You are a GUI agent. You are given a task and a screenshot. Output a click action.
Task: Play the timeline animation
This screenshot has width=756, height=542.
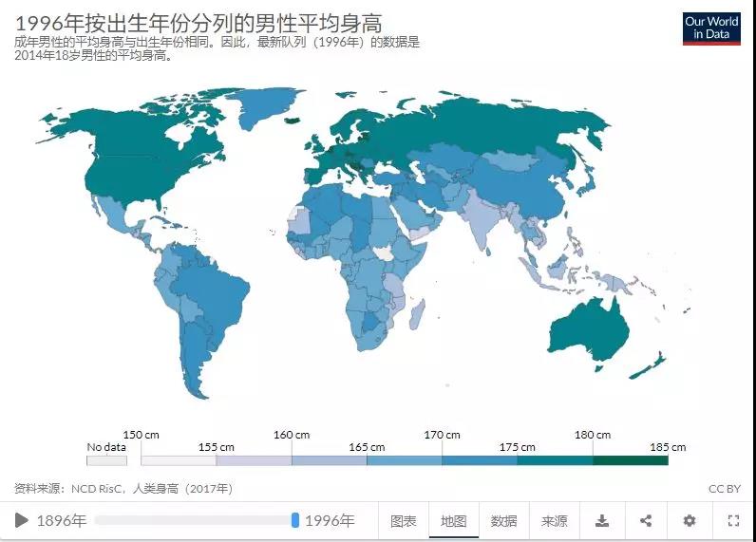point(22,520)
